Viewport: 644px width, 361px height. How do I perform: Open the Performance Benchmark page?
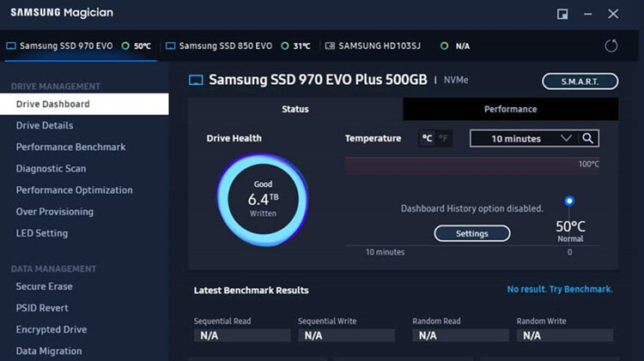[x=70, y=147]
